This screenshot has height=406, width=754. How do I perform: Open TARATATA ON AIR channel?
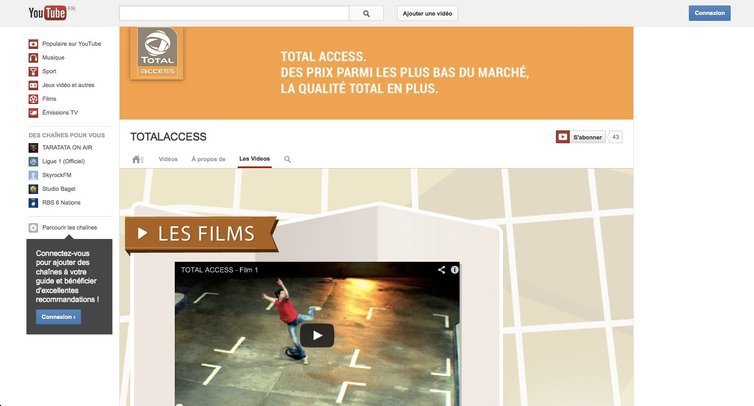68,148
